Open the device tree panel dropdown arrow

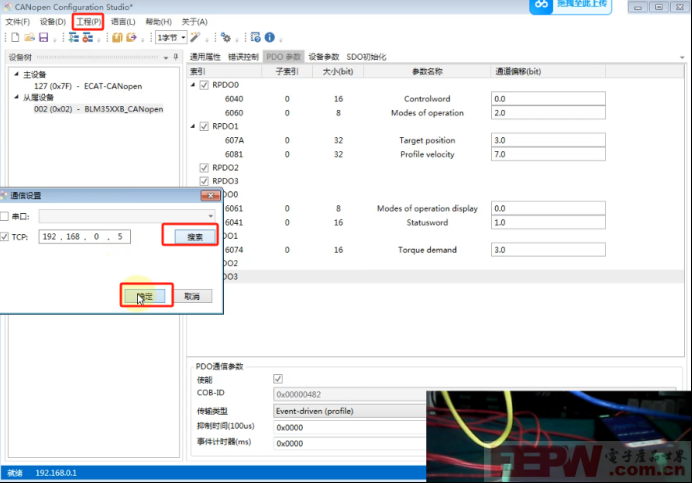point(166,57)
